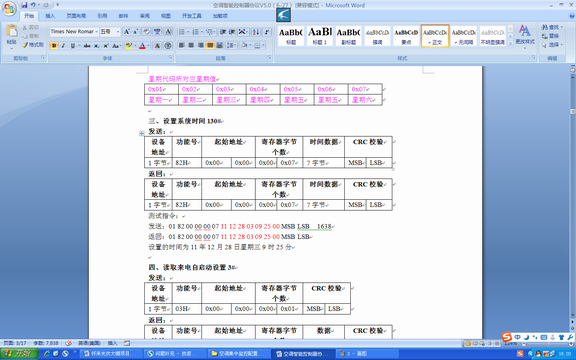
Task: Apply the red font color
Action: (x=142, y=46)
